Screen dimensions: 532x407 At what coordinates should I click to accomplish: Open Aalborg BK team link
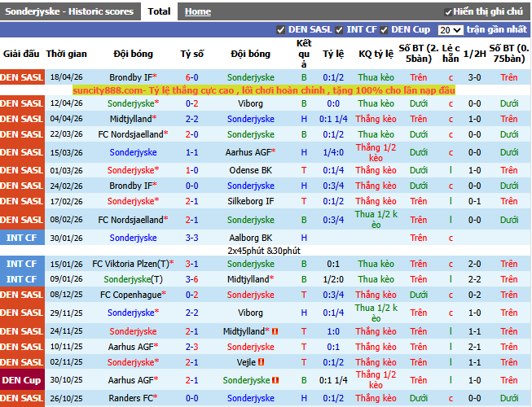click(x=250, y=238)
